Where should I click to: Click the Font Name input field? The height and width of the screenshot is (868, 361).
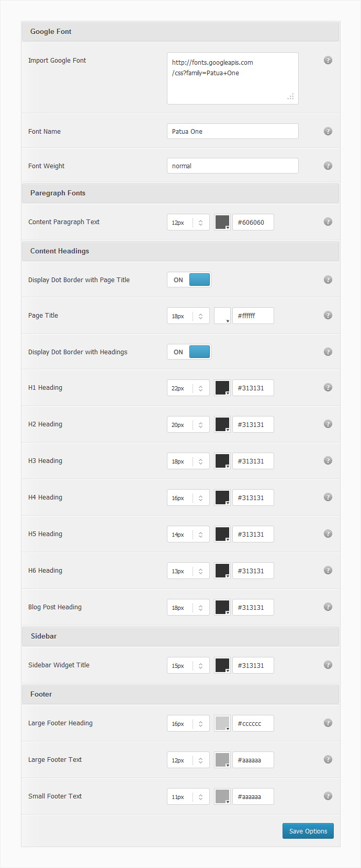(x=233, y=131)
